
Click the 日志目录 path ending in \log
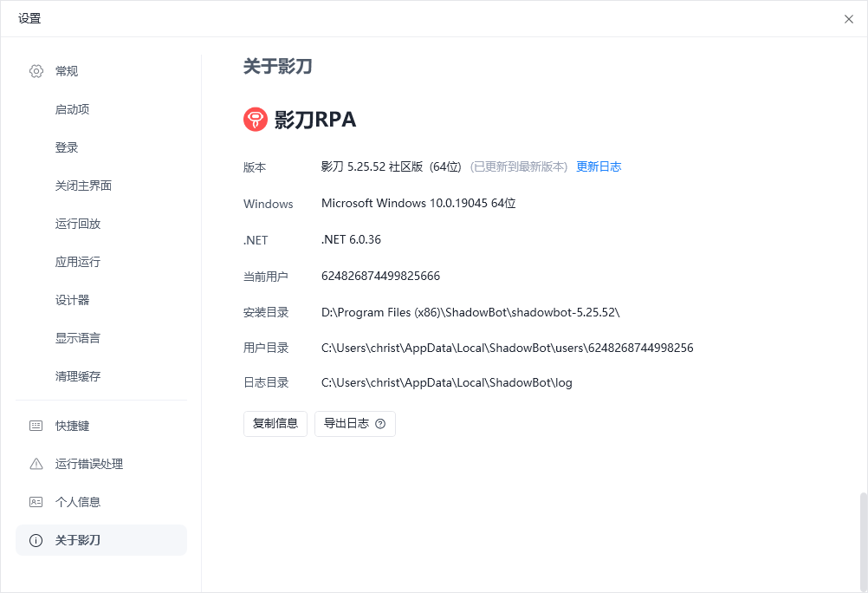point(447,383)
